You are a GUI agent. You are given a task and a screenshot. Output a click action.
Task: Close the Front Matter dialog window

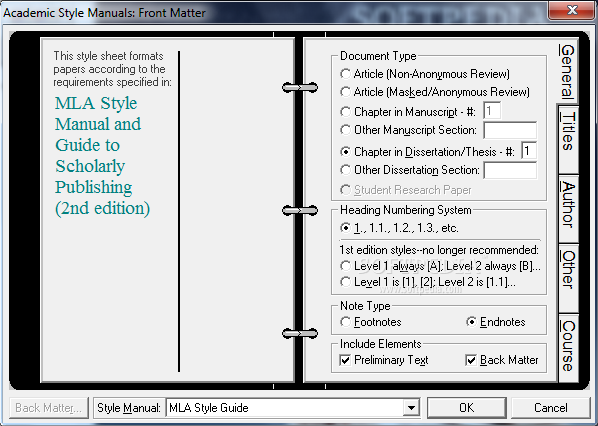[571, 10]
